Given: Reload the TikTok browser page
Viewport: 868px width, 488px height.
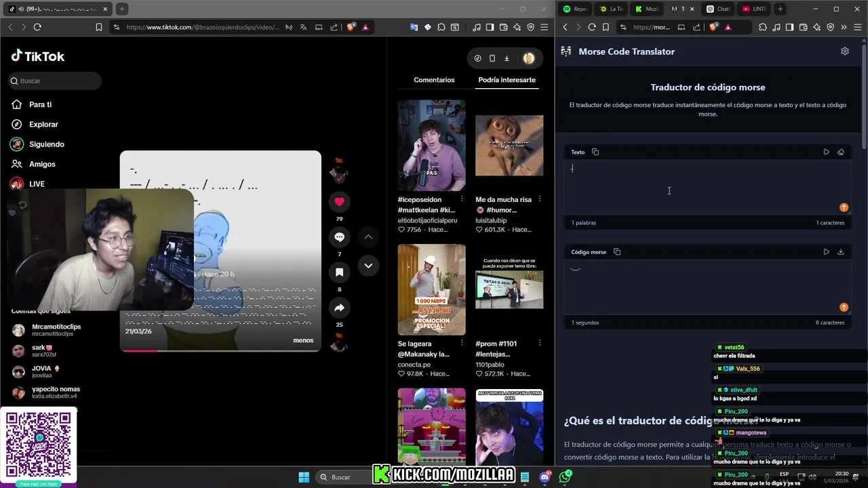Looking at the screenshot, I should 37,27.
